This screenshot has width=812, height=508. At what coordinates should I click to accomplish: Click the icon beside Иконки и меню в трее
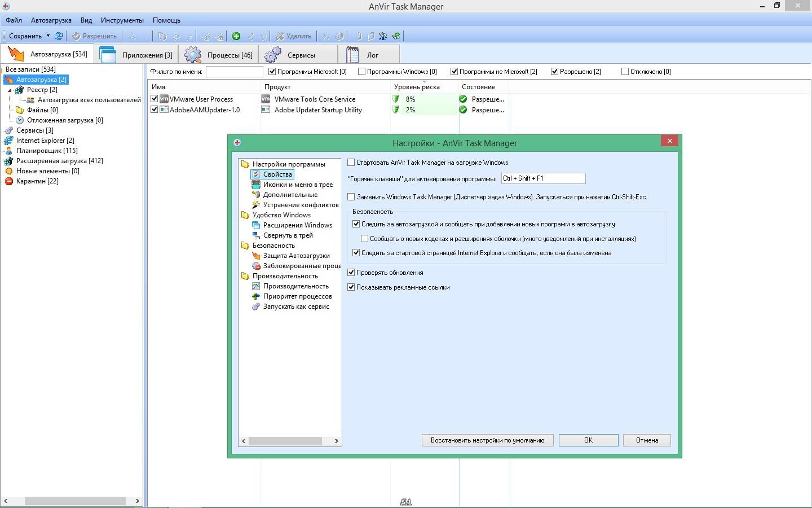[x=256, y=185]
